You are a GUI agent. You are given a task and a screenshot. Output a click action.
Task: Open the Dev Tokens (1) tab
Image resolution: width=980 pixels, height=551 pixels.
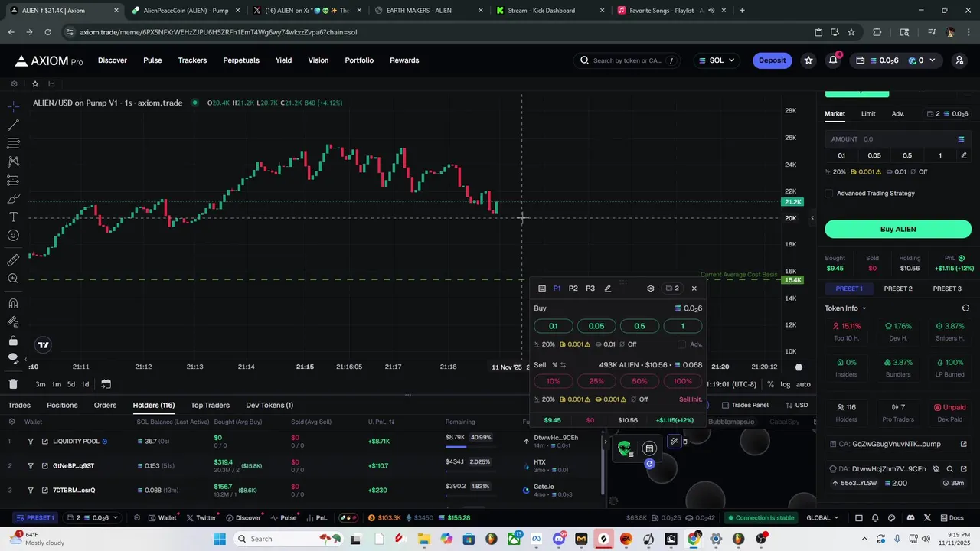point(269,405)
